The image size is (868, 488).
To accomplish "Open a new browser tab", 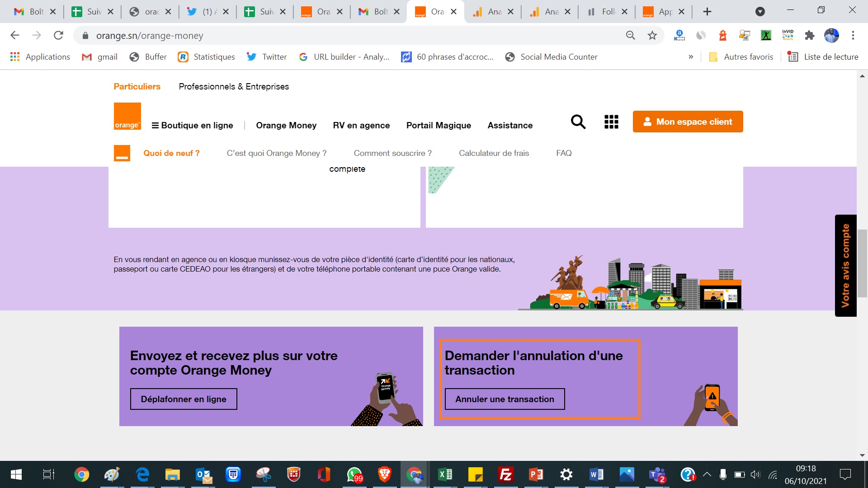I will pos(708,12).
